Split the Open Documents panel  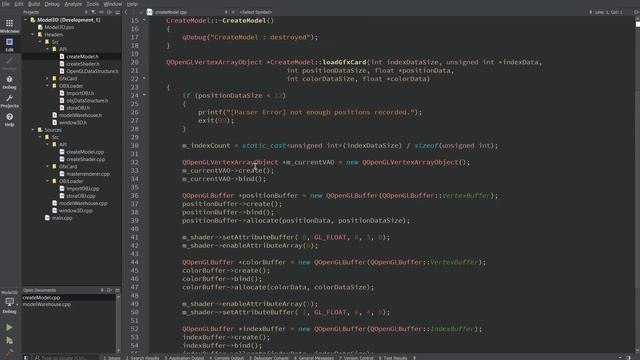pos(109,290)
